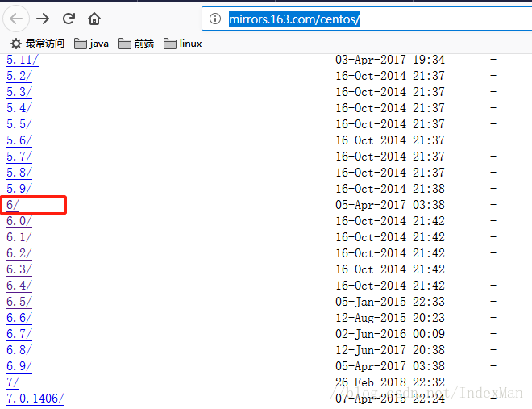532x409 pixels.
Task: Show site information icon in address bar
Action: [215, 19]
